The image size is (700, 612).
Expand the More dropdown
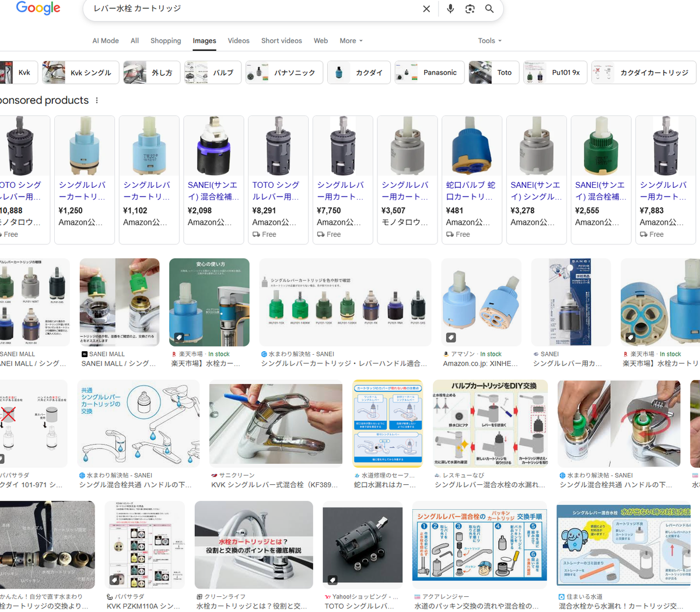[351, 41]
